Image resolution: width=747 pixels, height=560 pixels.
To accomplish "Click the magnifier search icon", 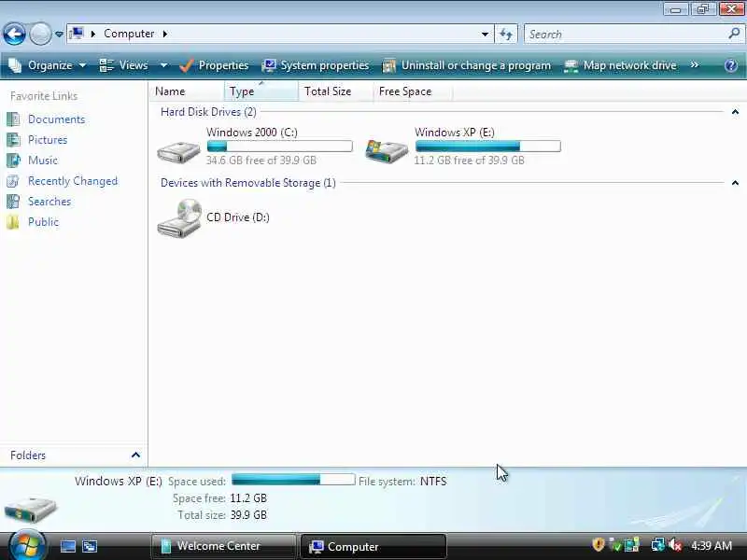I will point(734,34).
